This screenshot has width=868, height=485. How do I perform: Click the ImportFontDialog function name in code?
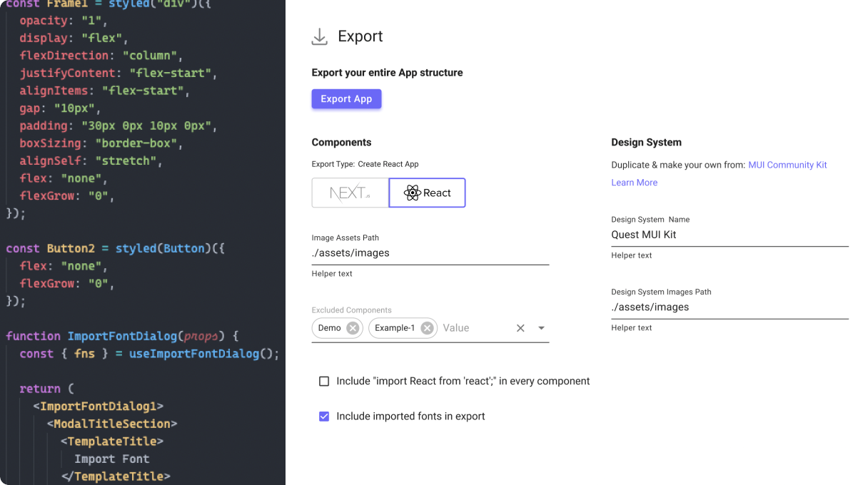[121, 336]
